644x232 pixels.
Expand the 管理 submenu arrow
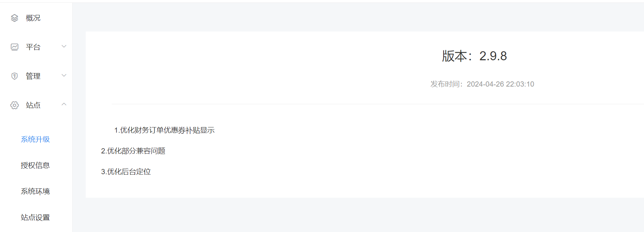64,75
